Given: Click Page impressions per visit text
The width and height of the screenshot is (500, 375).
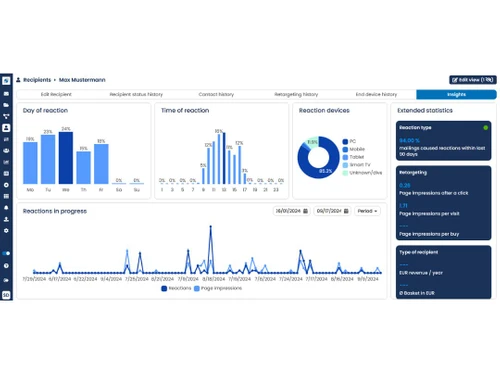Looking at the screenshot, I should point(429,214).
